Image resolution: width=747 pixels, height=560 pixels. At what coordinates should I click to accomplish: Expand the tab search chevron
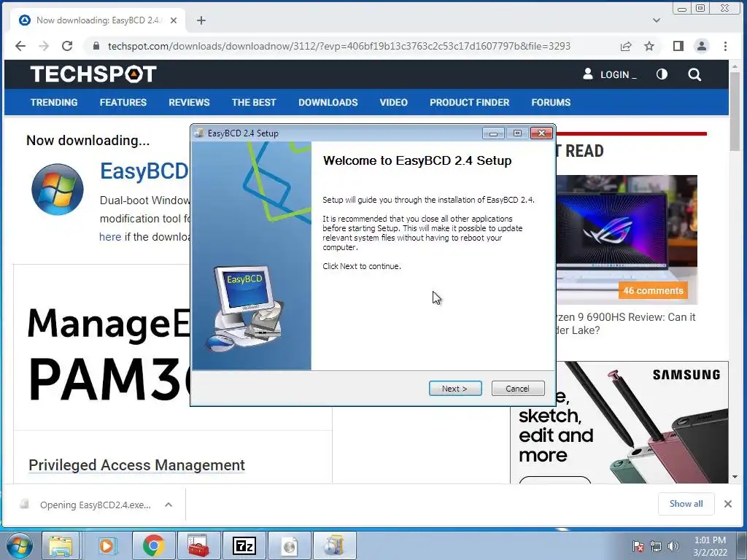(657, 20)
